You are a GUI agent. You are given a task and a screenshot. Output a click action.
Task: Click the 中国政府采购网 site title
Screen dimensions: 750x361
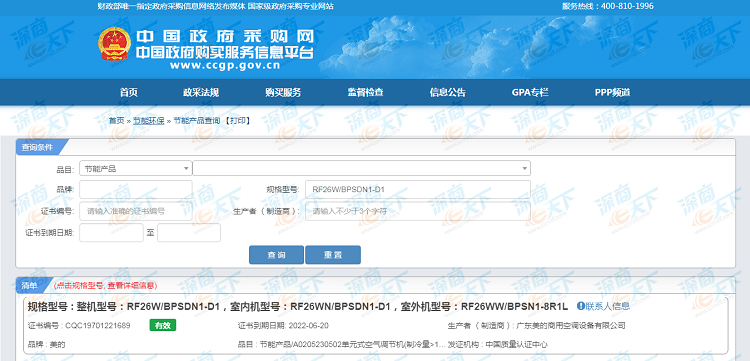point(225,36)
